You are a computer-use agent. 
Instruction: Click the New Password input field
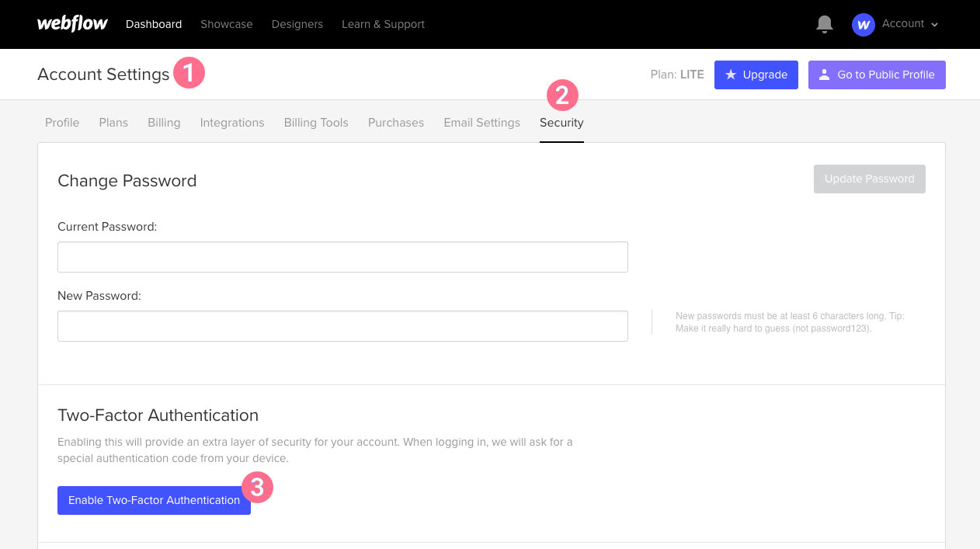coord(342,325)
